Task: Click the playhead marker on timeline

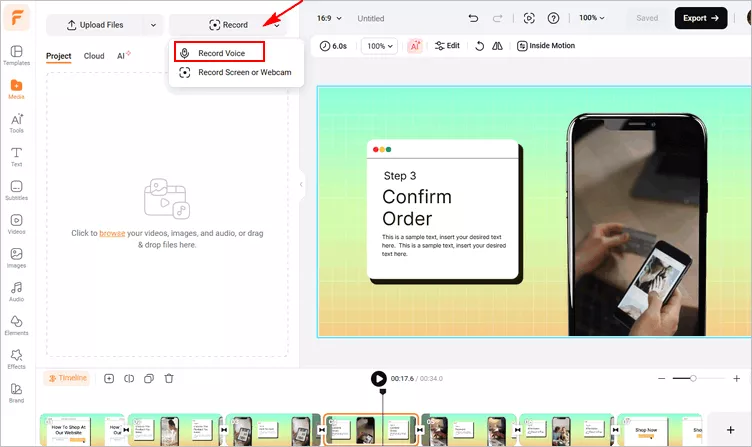Action: click(383, 392)
